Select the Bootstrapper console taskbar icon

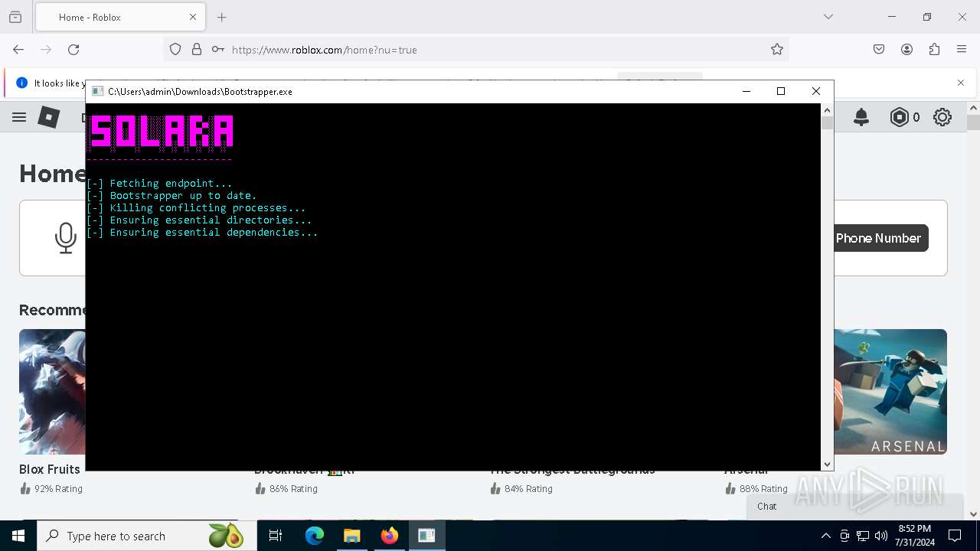[x=426, y=536]
